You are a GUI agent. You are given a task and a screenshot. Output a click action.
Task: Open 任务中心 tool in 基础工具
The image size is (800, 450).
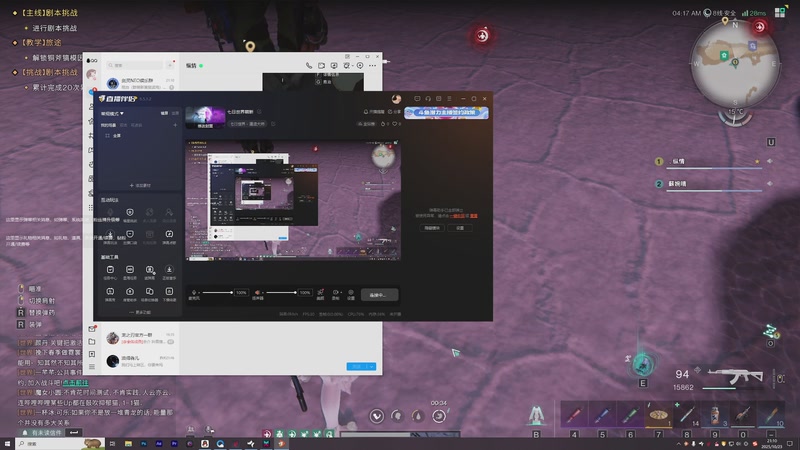pos(110,271)
